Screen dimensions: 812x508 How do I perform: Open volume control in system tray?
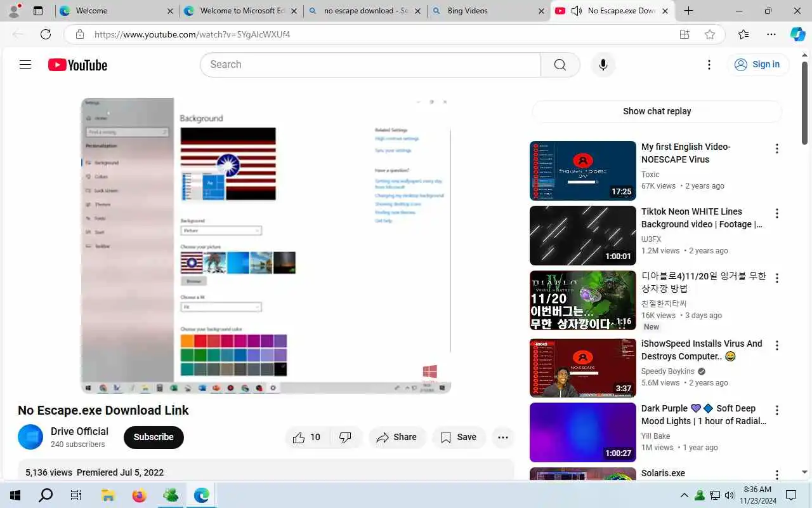730,495
